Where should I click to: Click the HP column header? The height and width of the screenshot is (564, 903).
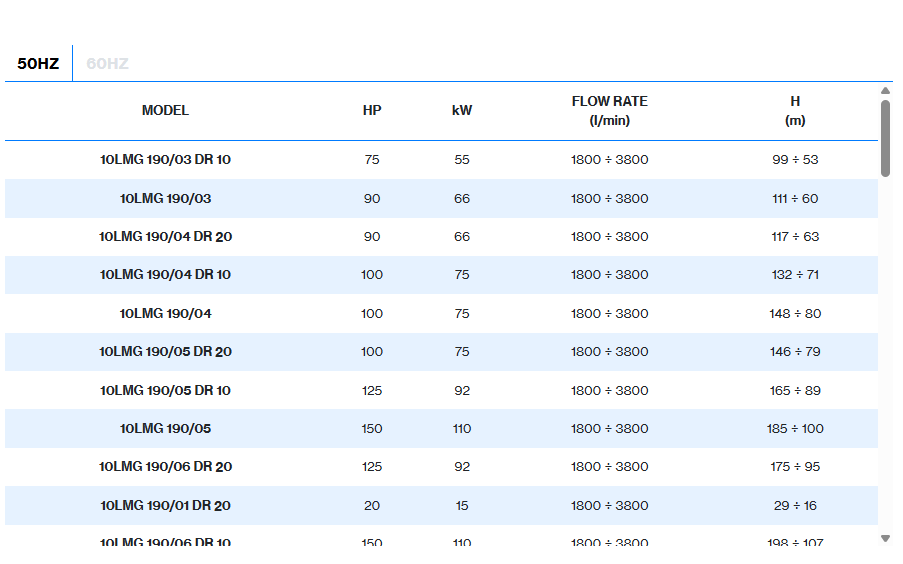click(372, 111)
